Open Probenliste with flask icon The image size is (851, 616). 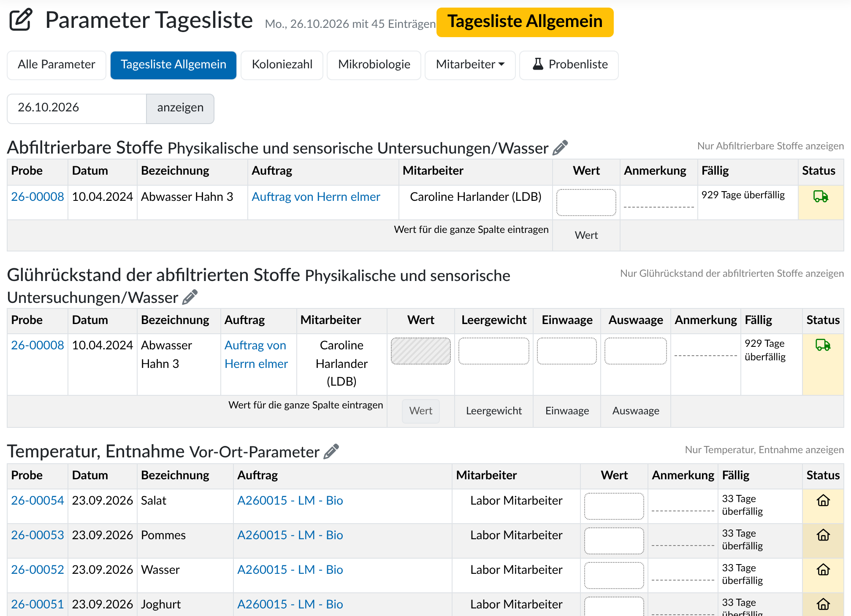point(569,65)
